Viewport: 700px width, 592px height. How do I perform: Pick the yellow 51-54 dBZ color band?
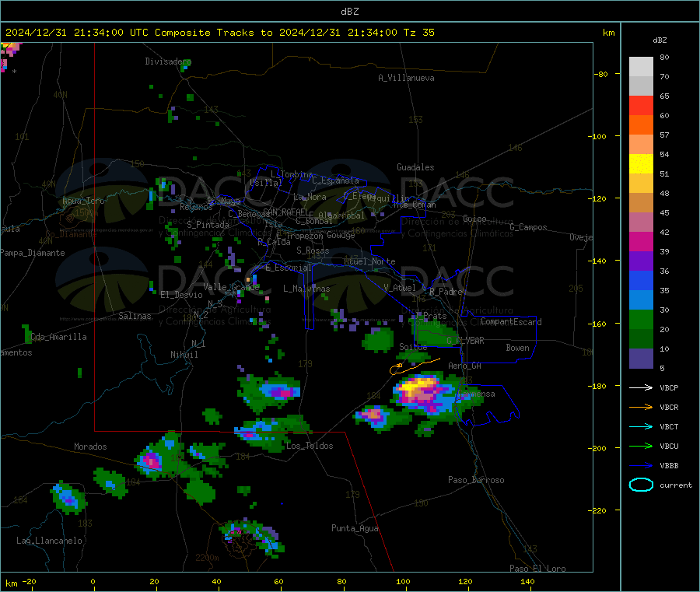(641, 164)
